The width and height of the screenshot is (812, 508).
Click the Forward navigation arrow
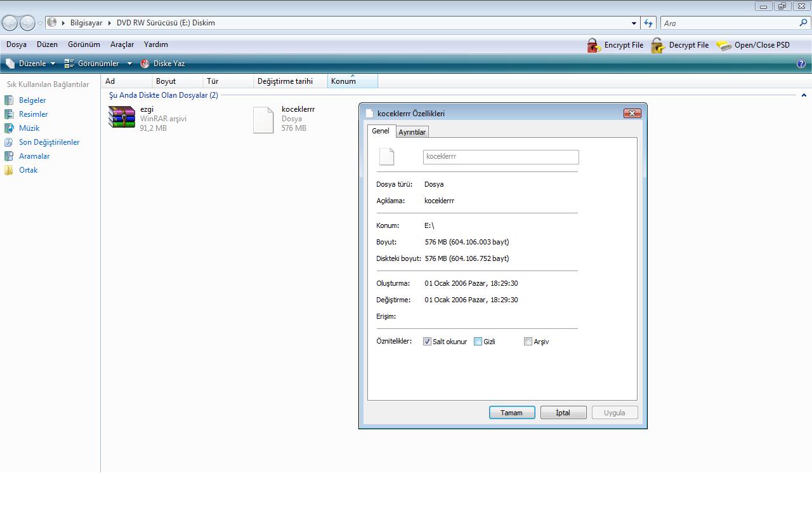click(27, 23)
